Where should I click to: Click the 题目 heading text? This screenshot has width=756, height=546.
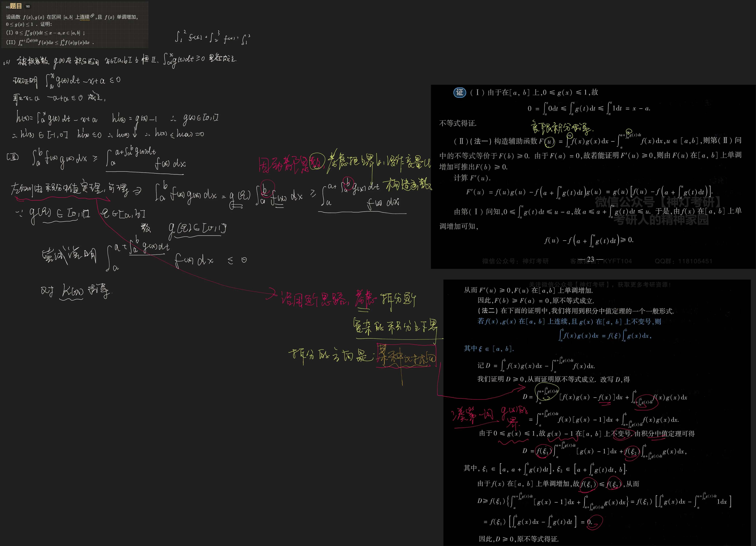pyautogui.click(x=16, y=6)
